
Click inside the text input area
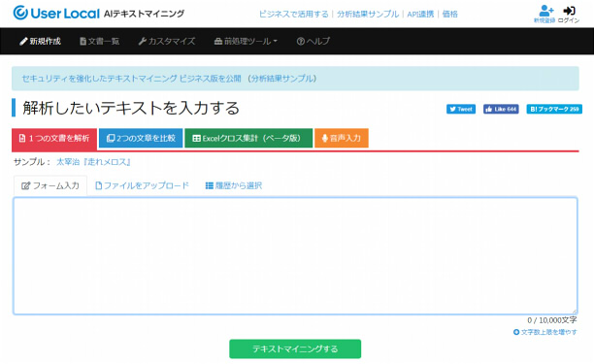[x=295, y=255]
